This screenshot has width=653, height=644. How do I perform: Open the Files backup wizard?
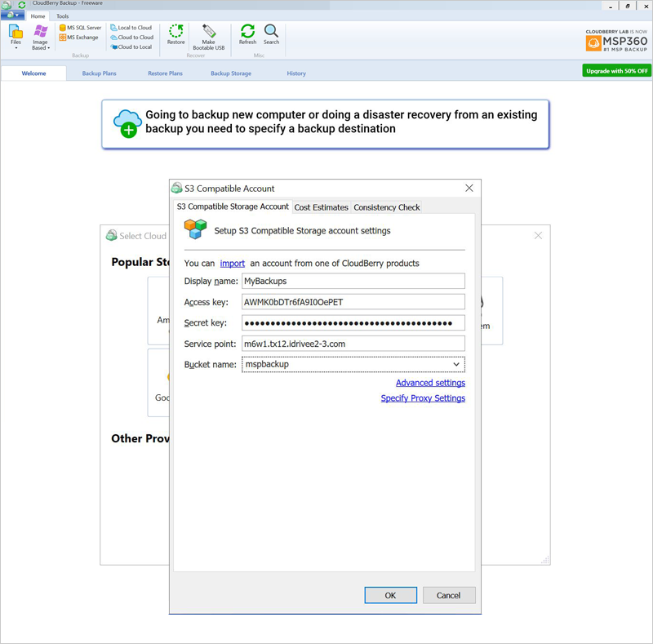click(x=16, y=37)
